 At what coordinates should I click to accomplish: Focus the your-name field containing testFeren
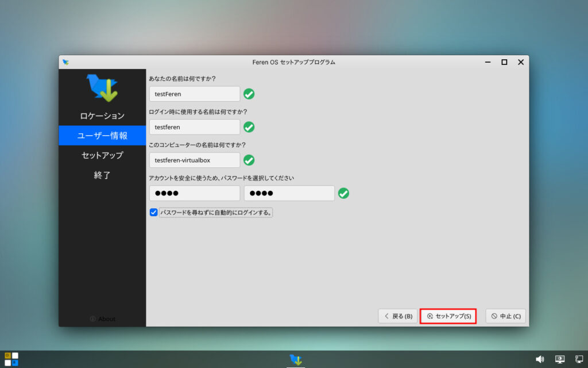[195, 94]
